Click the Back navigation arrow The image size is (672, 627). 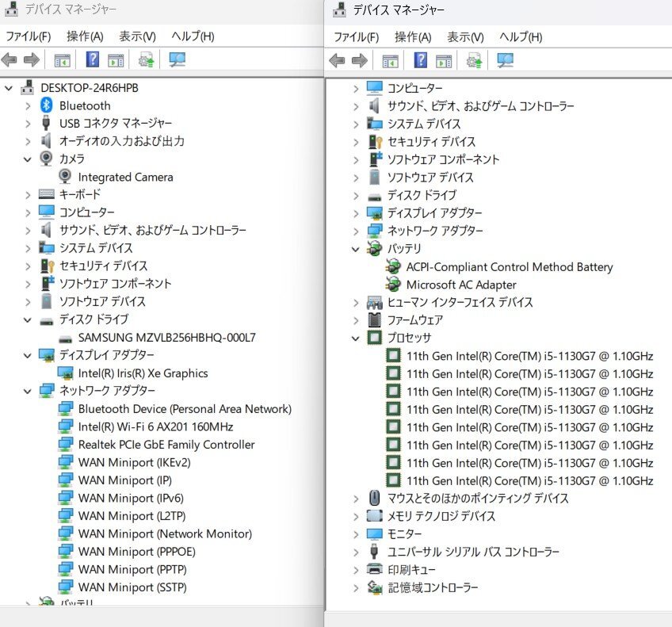point(10,59)
